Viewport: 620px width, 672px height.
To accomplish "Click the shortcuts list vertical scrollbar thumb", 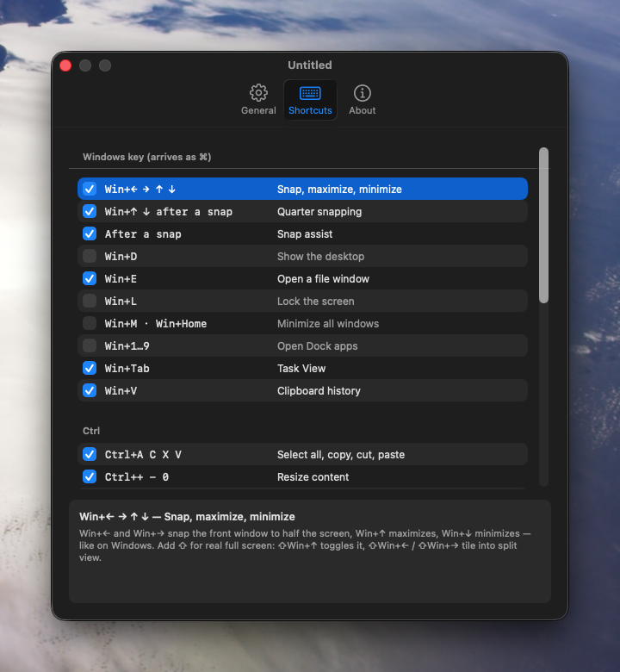I will (x=543, y=226).
